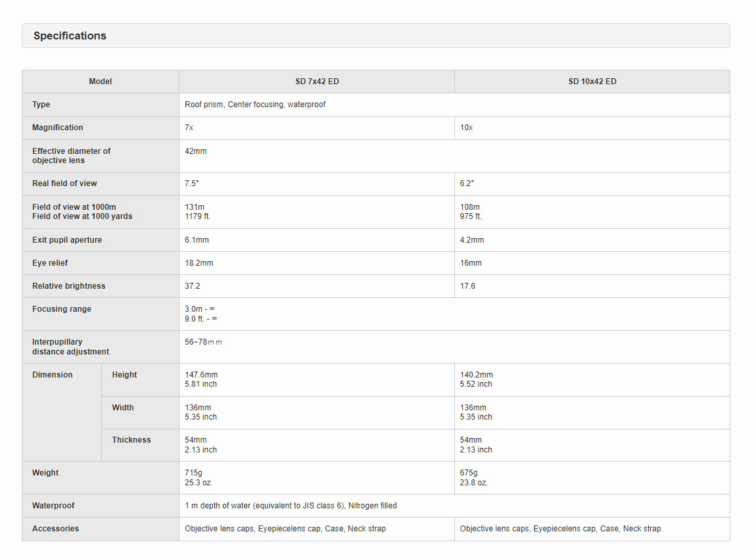Click the 715g weight value

pyautogui.click(x=194, y=473)
